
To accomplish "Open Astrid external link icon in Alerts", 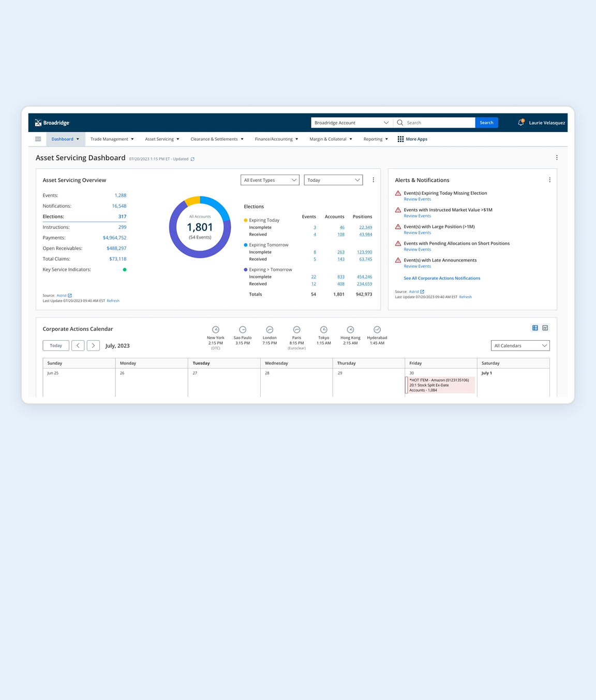I will click(422, 291).
